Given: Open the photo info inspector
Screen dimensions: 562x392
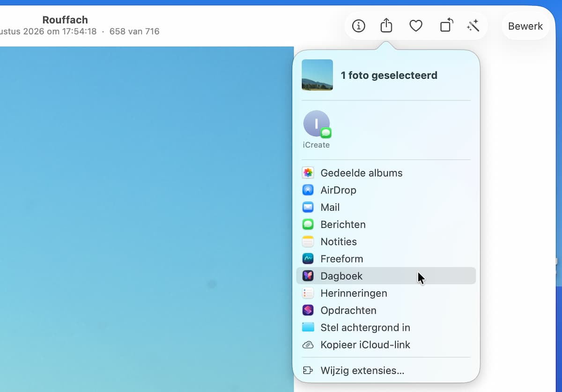Looking at the screenshot, I should 358,26.
